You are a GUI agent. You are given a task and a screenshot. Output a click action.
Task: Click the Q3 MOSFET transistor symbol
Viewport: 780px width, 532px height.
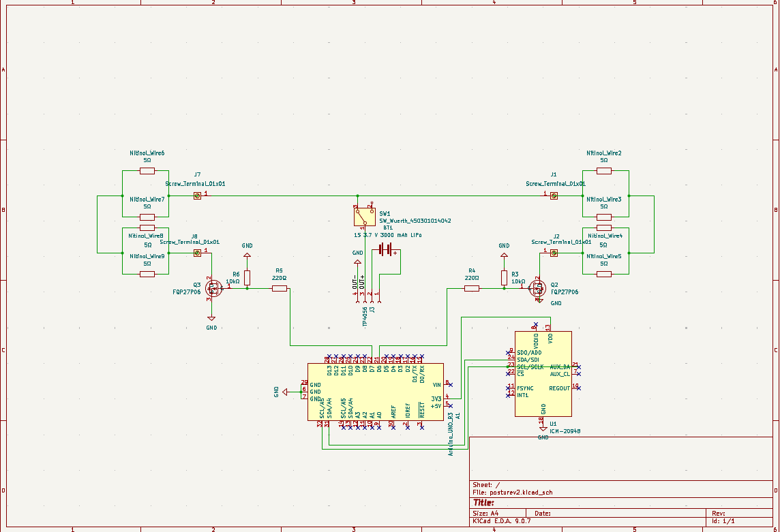tap(214, 288)
